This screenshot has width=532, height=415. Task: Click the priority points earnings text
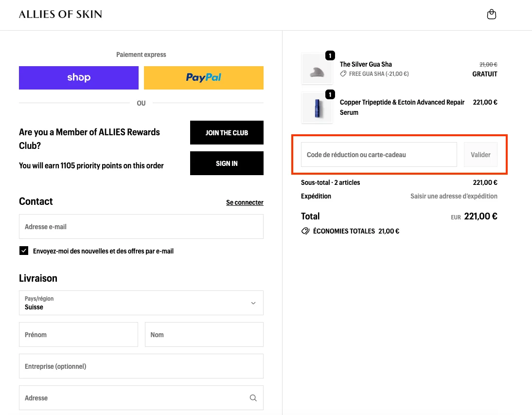click(x=91, y=165)
